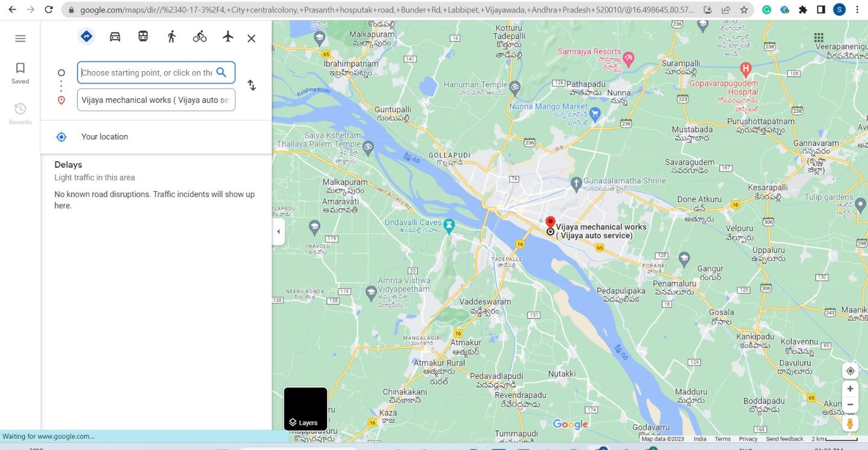The image size is (868, 450).
Task: Select best travel mode option
Action: pyautogui.click(x=86, y=37)
